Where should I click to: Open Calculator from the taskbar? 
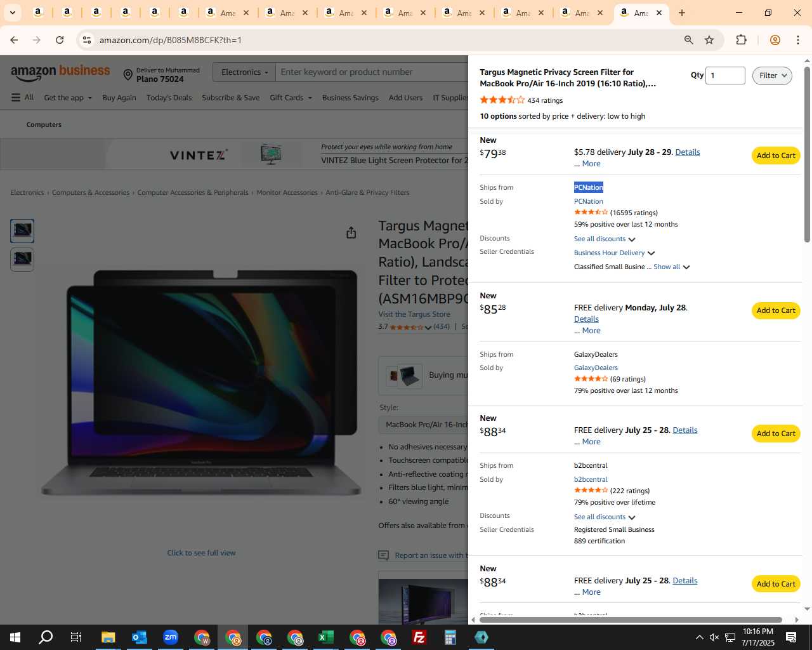click(x=450, y=637)
